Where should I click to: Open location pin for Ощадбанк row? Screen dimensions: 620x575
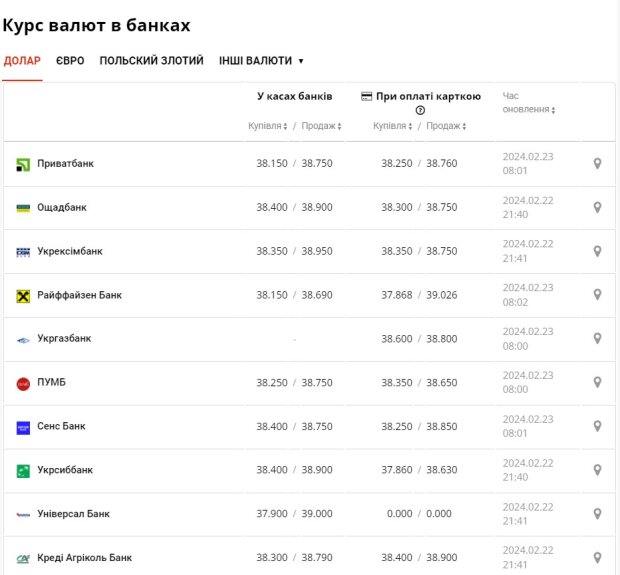(597, 208)
